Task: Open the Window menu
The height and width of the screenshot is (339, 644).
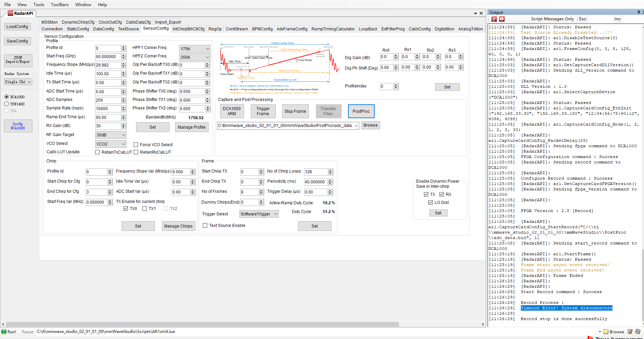Action: coord(83,5)
